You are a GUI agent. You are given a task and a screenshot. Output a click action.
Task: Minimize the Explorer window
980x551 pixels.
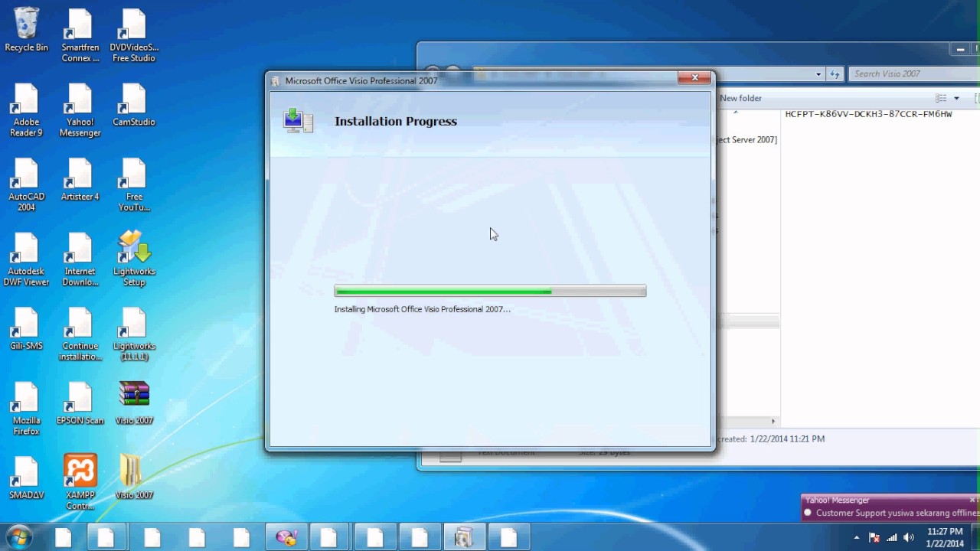pyautogui.click(x=960, y=49)
